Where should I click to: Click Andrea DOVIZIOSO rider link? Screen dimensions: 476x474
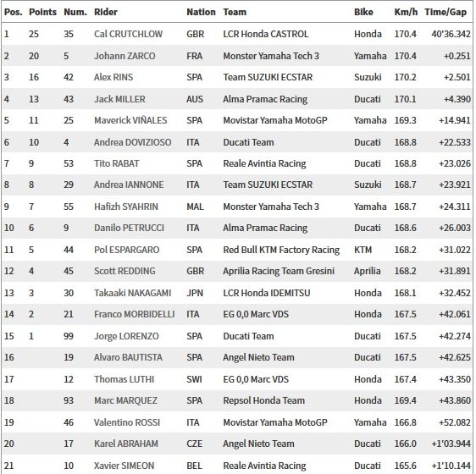[x=133, y=142]
